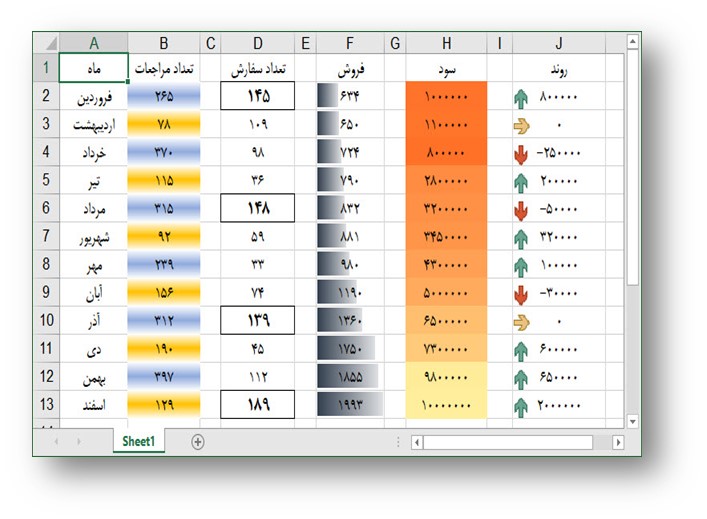Select the dark orange cell H2

point(446,97)
